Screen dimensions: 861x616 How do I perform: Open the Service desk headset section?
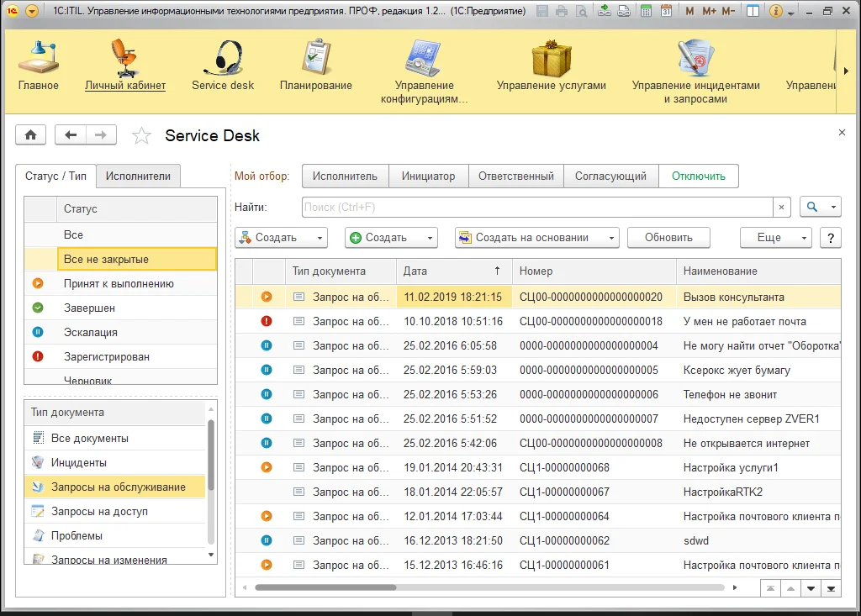[223, 65]
